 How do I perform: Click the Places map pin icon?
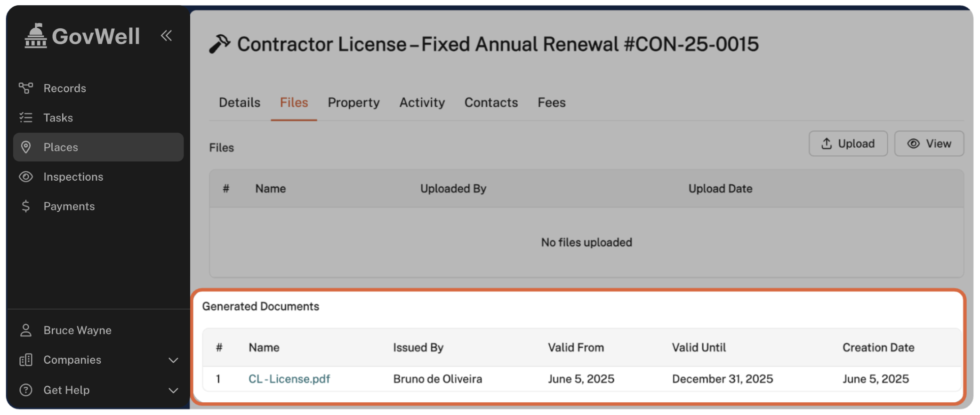(x=26, y=147)
